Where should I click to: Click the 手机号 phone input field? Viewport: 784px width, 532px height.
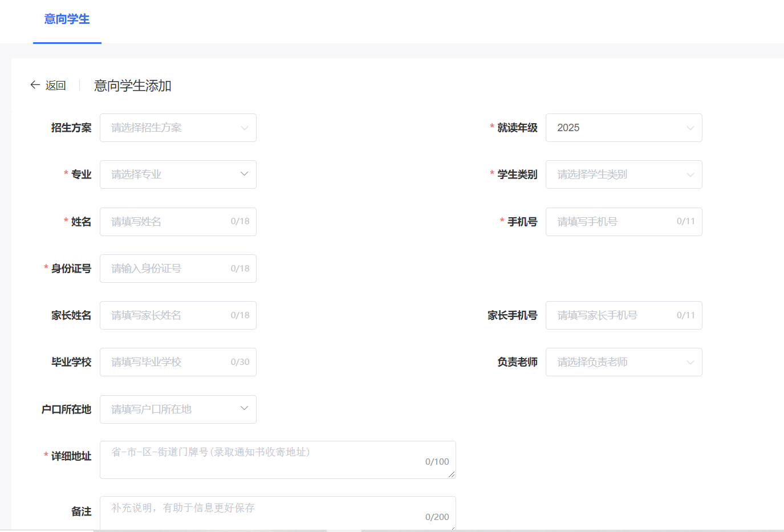click(x=616, y=222)
